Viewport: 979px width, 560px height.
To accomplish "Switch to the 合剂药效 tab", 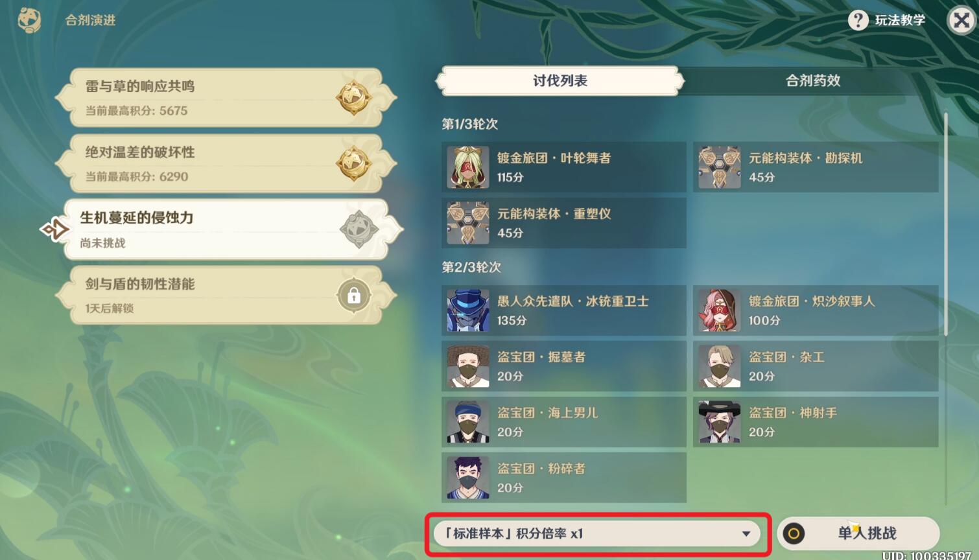I will coord(813,81).
